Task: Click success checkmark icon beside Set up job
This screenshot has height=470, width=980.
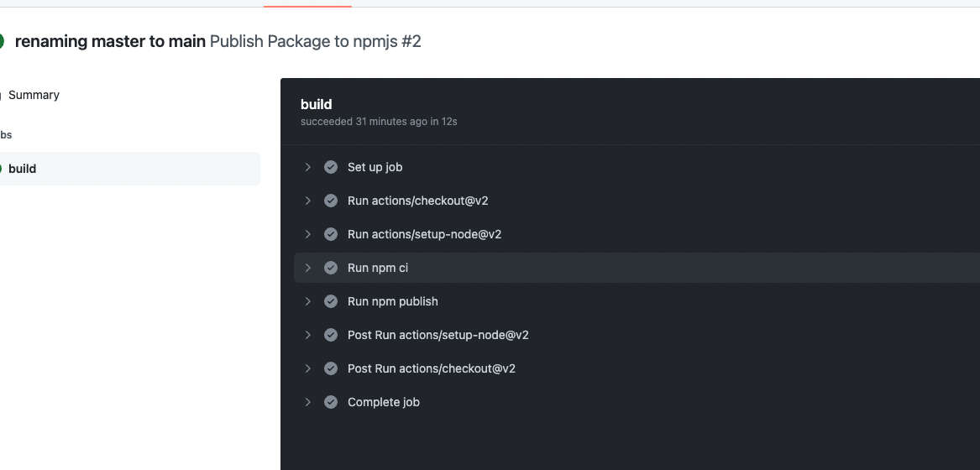Action: point(331,167)
